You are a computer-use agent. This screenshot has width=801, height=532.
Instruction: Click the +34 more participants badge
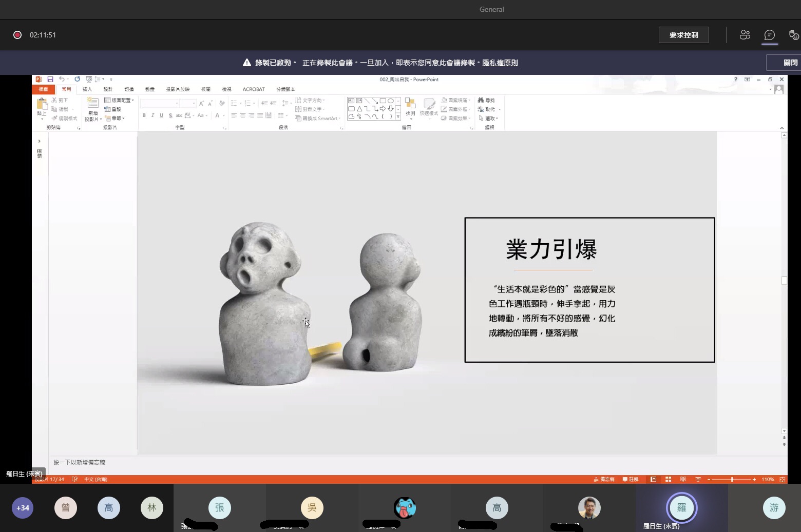(x=23, y=508)
